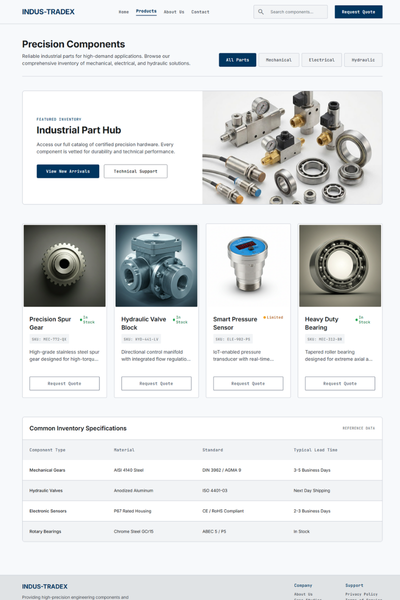This screenshot has width=400, height=600.
Task: Click the Chrome Steel GCr15 cell
Action: 134,531
